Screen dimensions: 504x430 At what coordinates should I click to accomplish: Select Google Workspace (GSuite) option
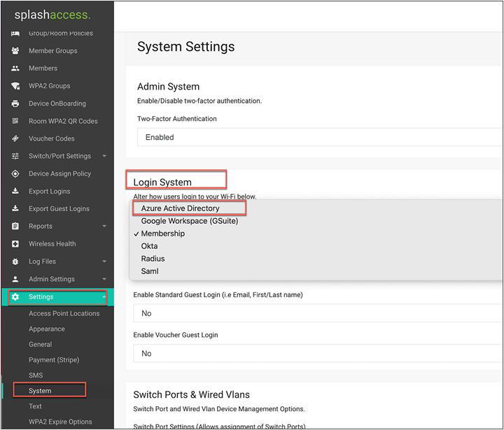coord(190,221)
